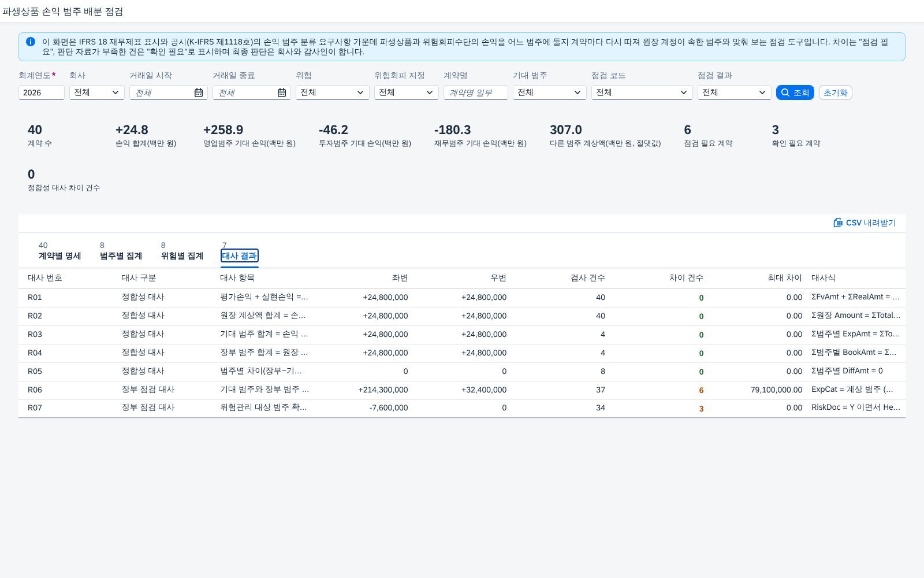Screen dimensions: 924x578
Task: Click the 최대 차이 column header
Action: (785, 278)
